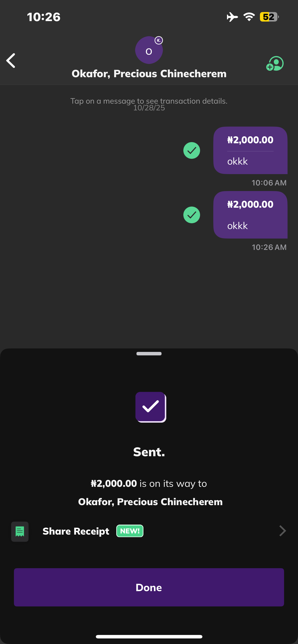Image resolution: width=298 pixels, height=644 pixels.
Task: Open the 10:26 AM ₦2,000.00 message bubble
Action: click(x=250, y=215)
